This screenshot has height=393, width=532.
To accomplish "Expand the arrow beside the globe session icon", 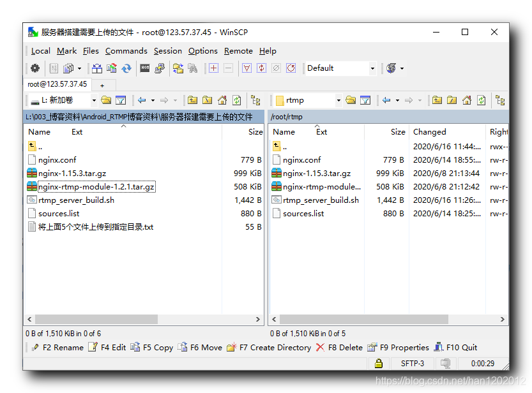I will pos(402,68).
